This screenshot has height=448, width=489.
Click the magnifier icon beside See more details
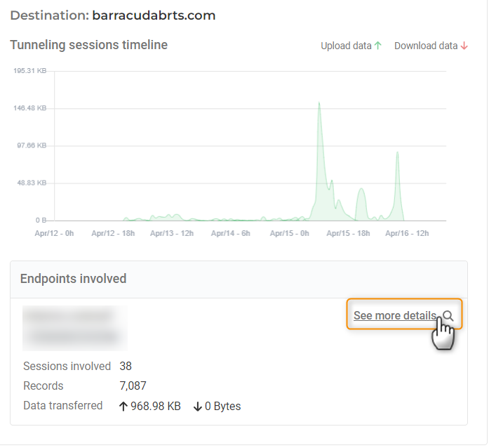[448, 316]
